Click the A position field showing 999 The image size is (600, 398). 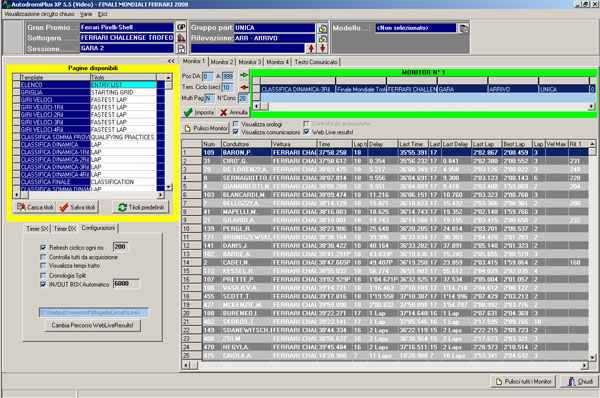pos(228,77)
